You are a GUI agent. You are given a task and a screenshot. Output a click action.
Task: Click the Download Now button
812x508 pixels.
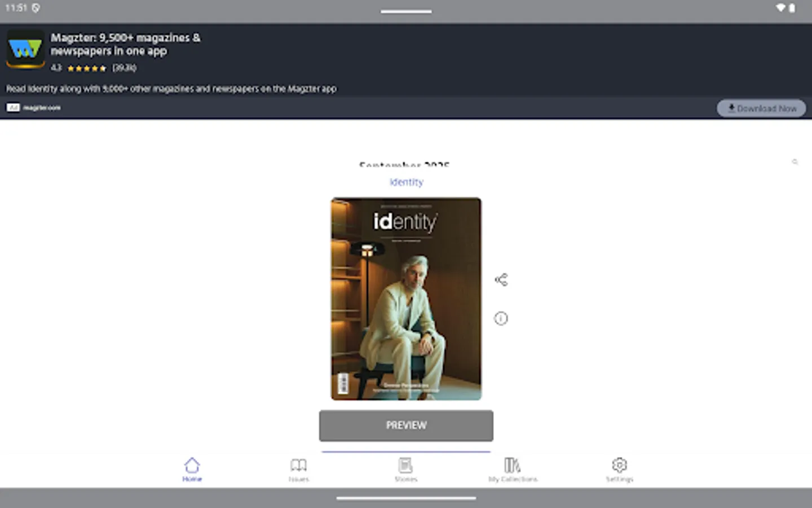761,108
